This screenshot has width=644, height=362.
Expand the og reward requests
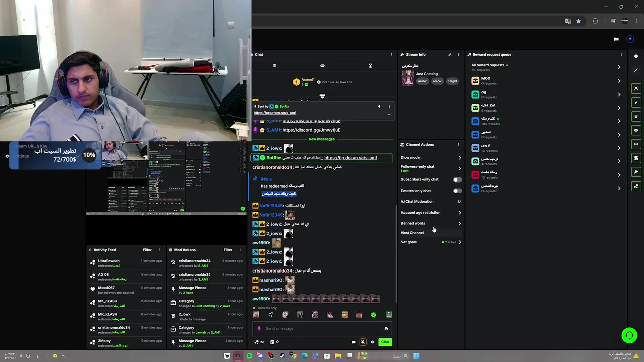(x=619, y=94)
